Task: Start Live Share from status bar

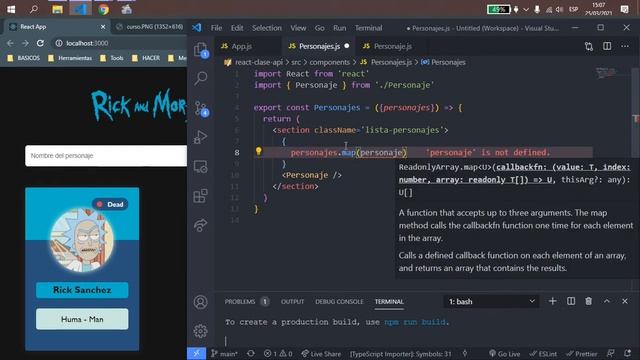Action: (x=321, y=353)
